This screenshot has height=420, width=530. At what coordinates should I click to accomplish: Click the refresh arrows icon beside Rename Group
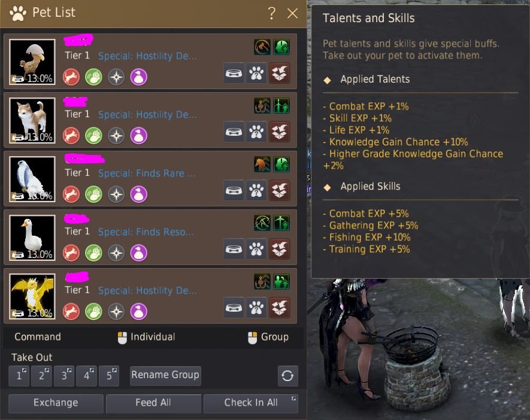tap(287, 376)
